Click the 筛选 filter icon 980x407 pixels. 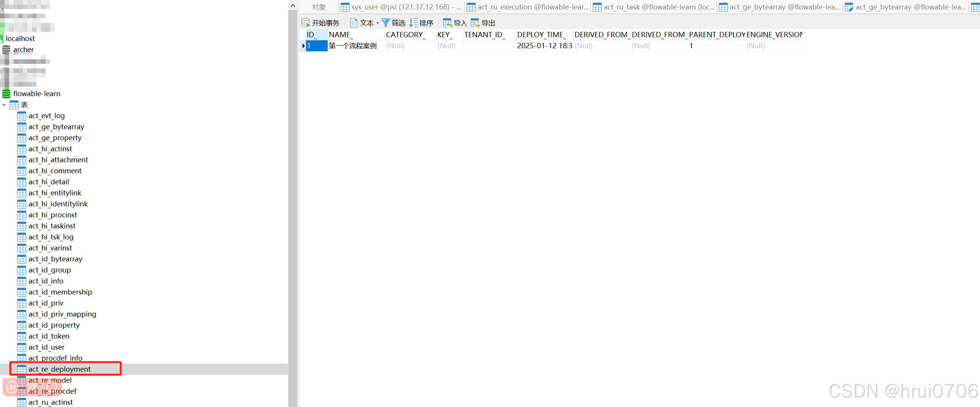(385, 22)
